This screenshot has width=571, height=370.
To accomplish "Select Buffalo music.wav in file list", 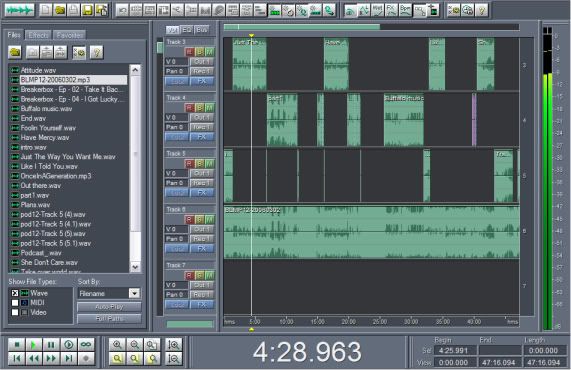I will point(46,109).
